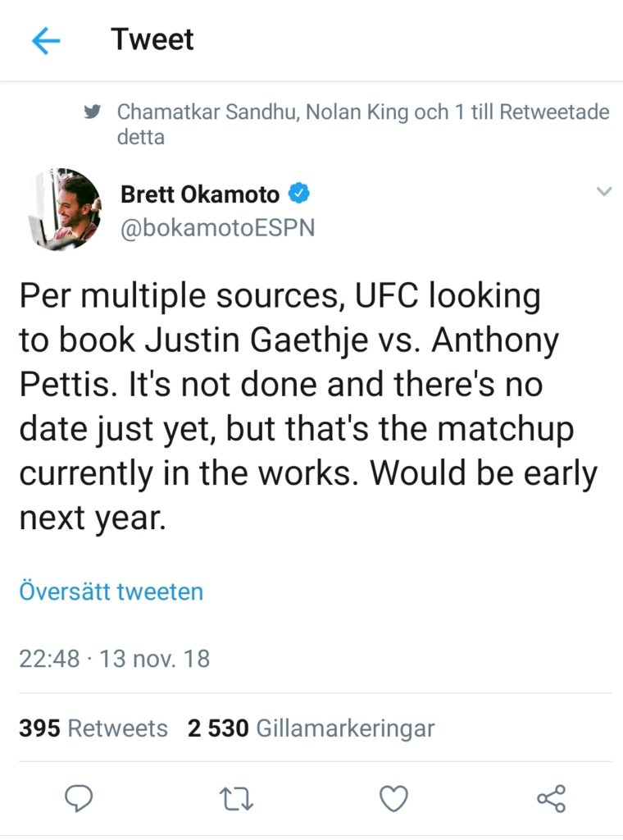Like the tweet with the heart icon
Screen dimensions: 623x840
pyautogui.click(x=394, y=797)
